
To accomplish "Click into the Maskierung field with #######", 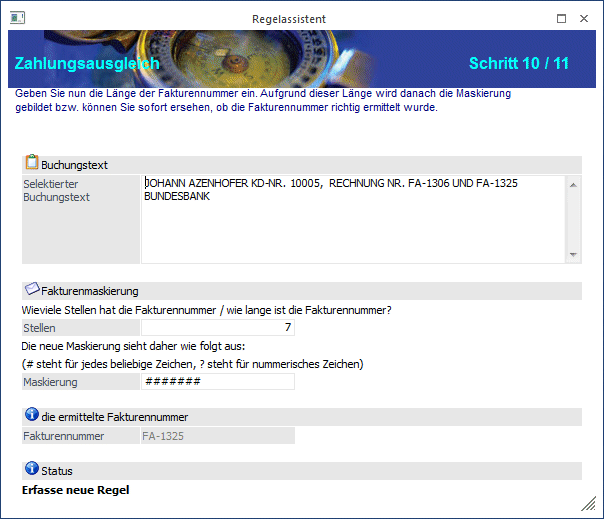I will (218, 381).
